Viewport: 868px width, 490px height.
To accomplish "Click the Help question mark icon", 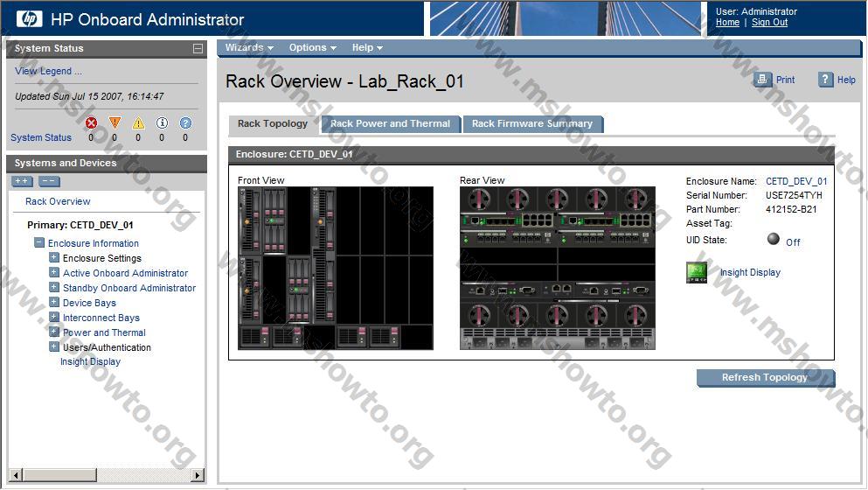I will pyautogui.click(x=825, y=80).
